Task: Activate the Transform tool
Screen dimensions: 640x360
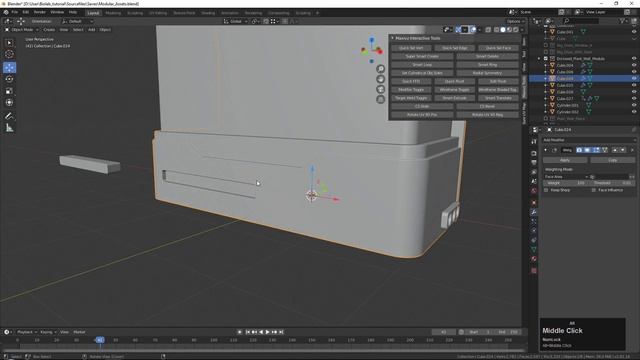Action: [x=9, y=103]
